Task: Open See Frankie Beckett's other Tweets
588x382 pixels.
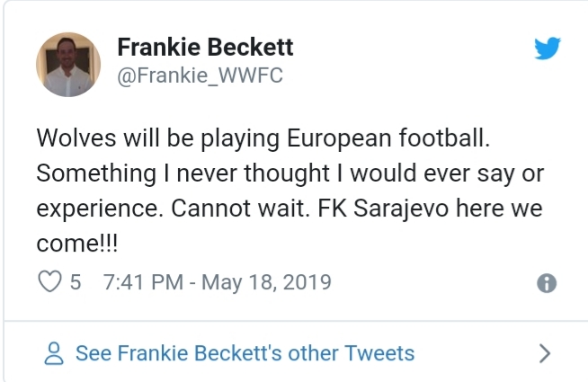Action: 245,353
